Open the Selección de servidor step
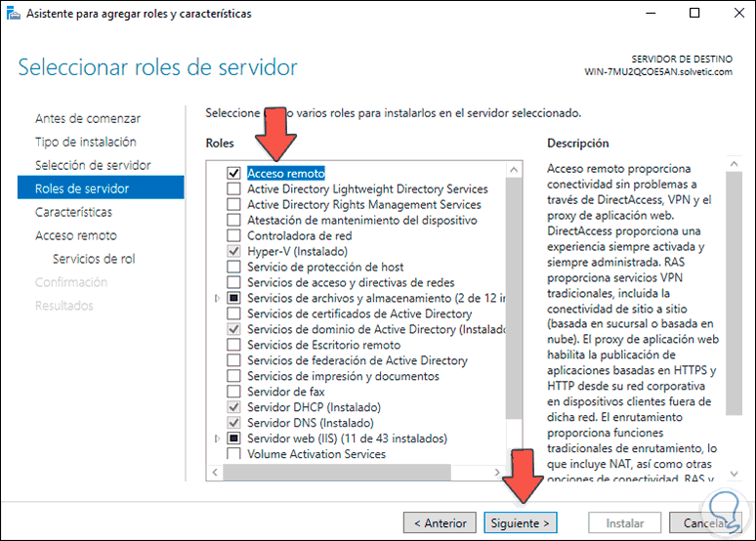The width and height of the screenshot is (756, 541). click(x=93, y=165)
